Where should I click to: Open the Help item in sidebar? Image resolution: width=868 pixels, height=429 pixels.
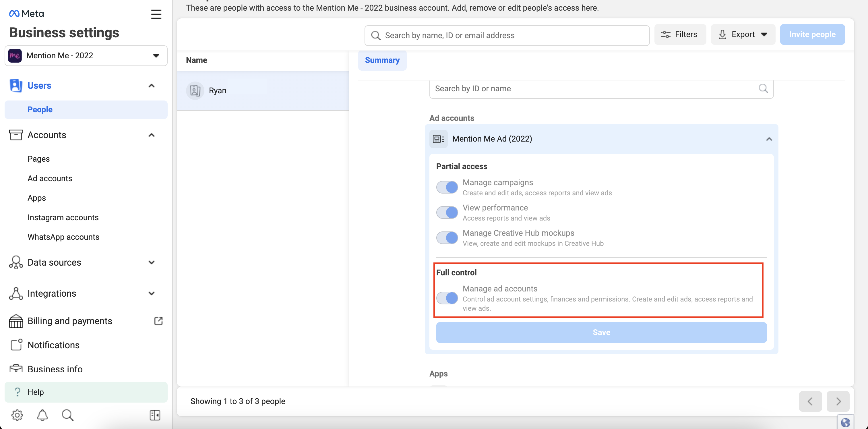(86, 392)
